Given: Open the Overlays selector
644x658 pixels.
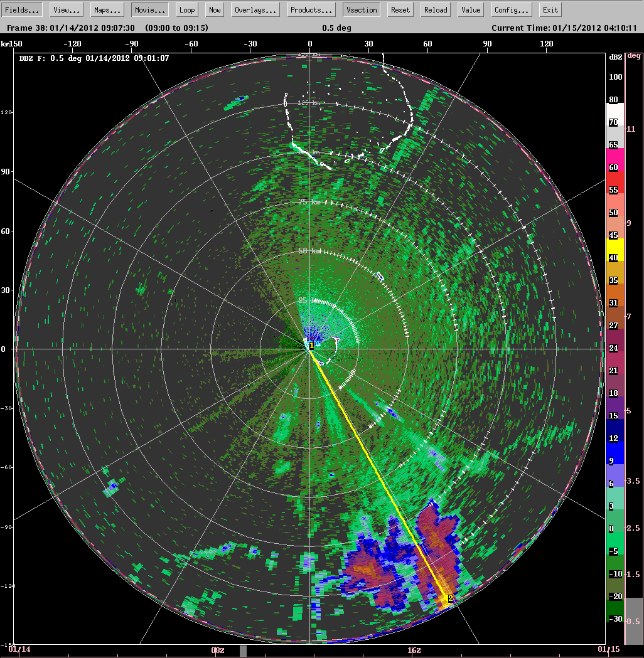Looking at the screenshot, I should [255, 9].
